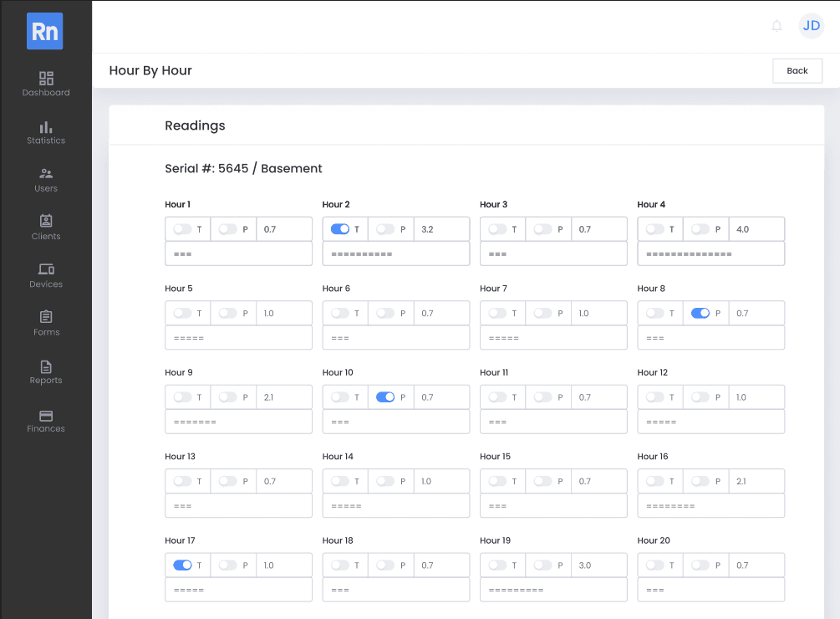Open the Finances card icon
Image resolution: width=840 pixels, height=619 pixels.
pos(46,415)
